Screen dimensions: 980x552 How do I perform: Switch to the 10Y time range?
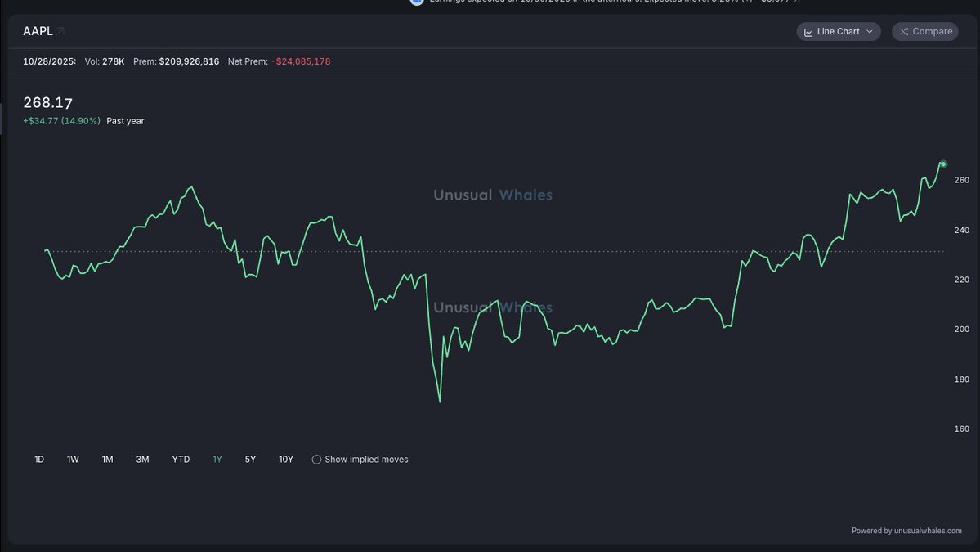(285, 460)
